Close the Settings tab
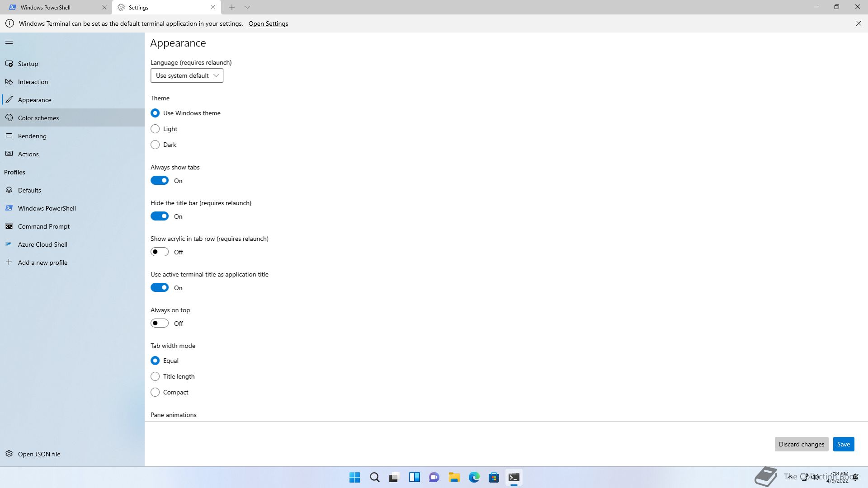868x488 pixels. (x=213, y=7)
